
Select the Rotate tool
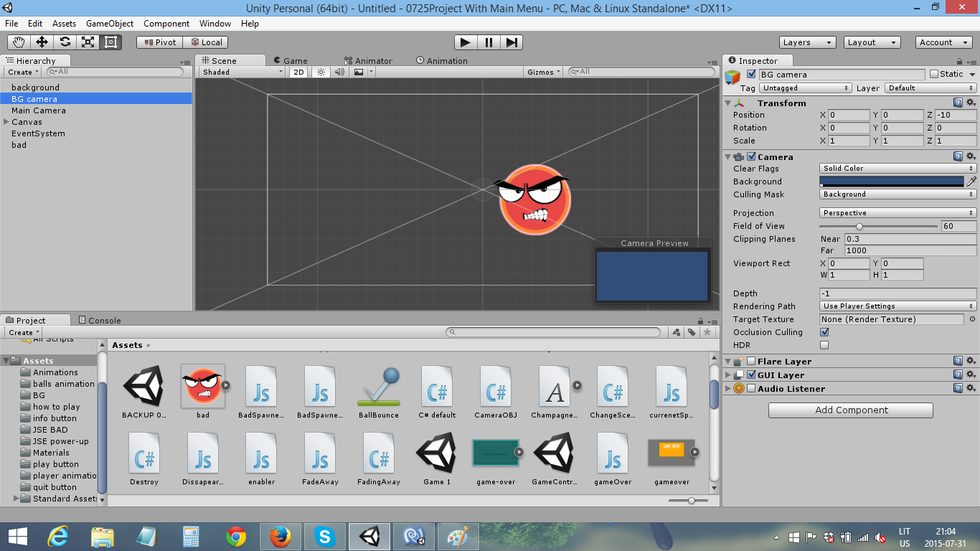[64, 42]
